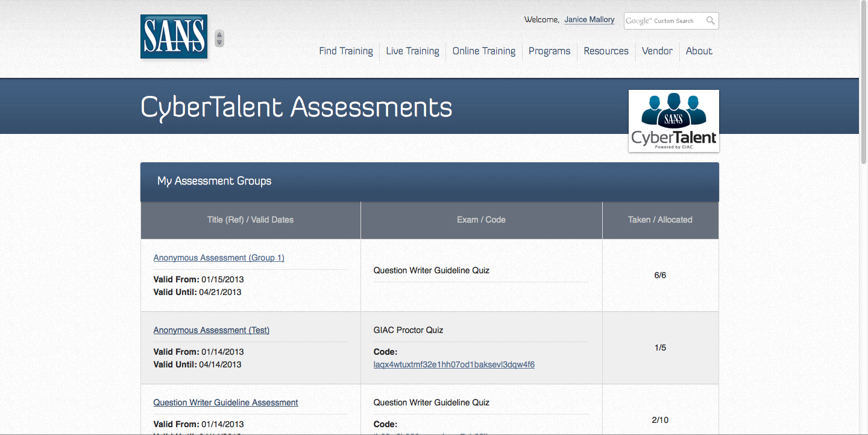The height and width of the screenshot is (435, 868).
Task: Click the search magnifier icon
Action: pyautogui.click(x=710, y=21)
